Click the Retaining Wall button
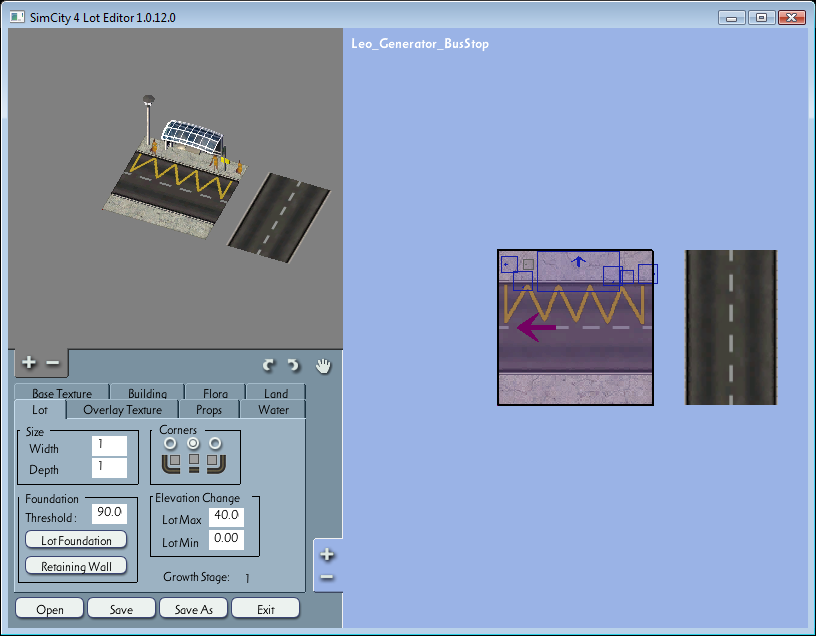The image size is (816, 636). (76, 566)
